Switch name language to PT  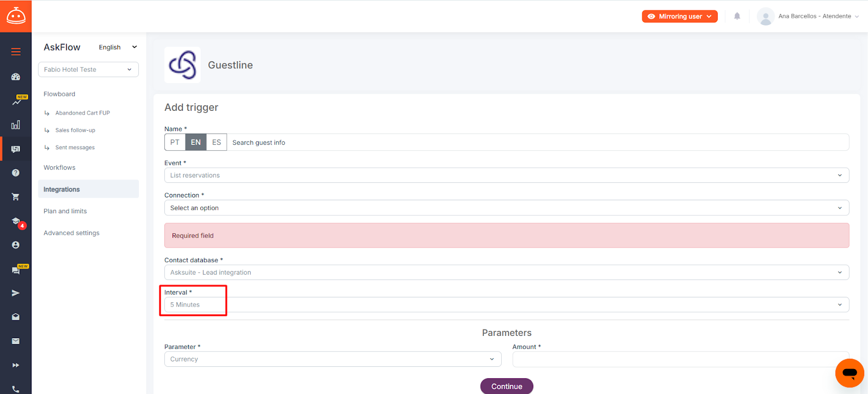coord(175,142)
